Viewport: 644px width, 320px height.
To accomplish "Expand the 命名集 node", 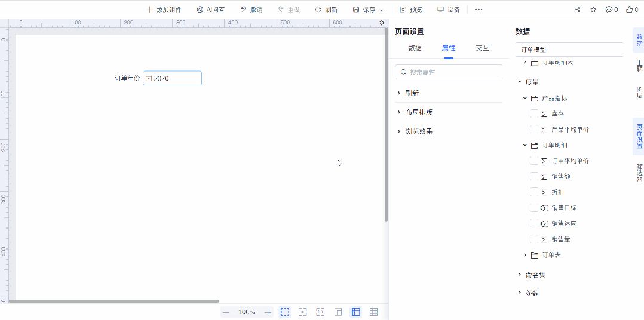I will pyautogui.click(x=520, y=275).
